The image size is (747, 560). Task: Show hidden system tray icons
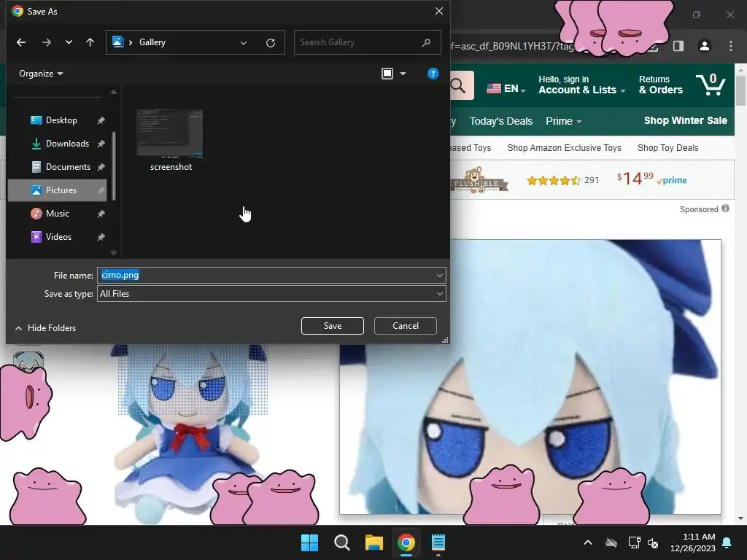tap(588, 542)
